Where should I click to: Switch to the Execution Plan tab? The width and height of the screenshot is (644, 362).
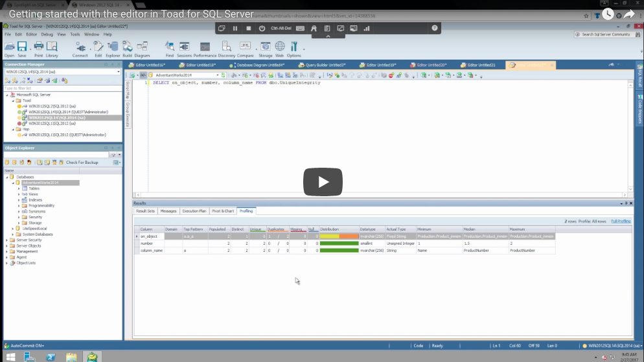click(194, 211)
